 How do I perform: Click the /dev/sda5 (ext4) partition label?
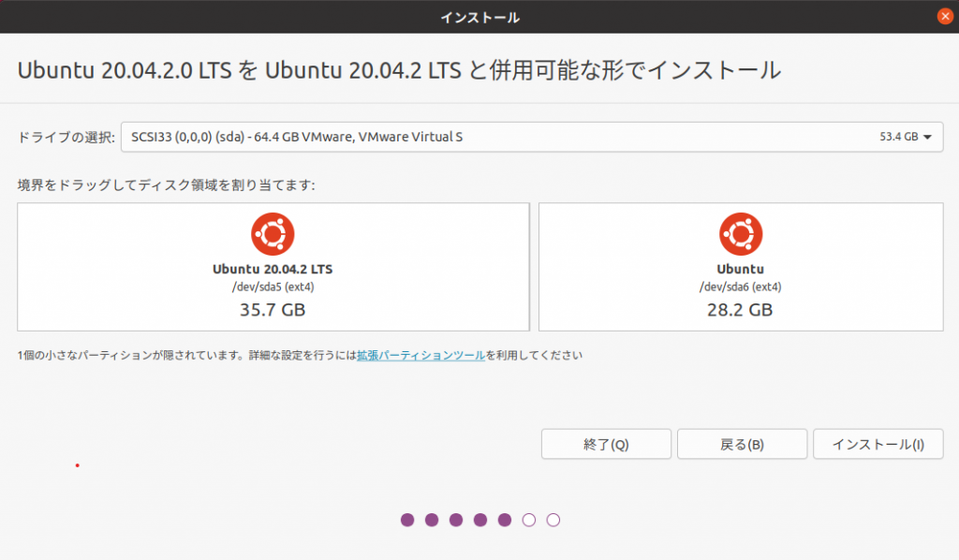pyautogui.click(x=273, y=287)
